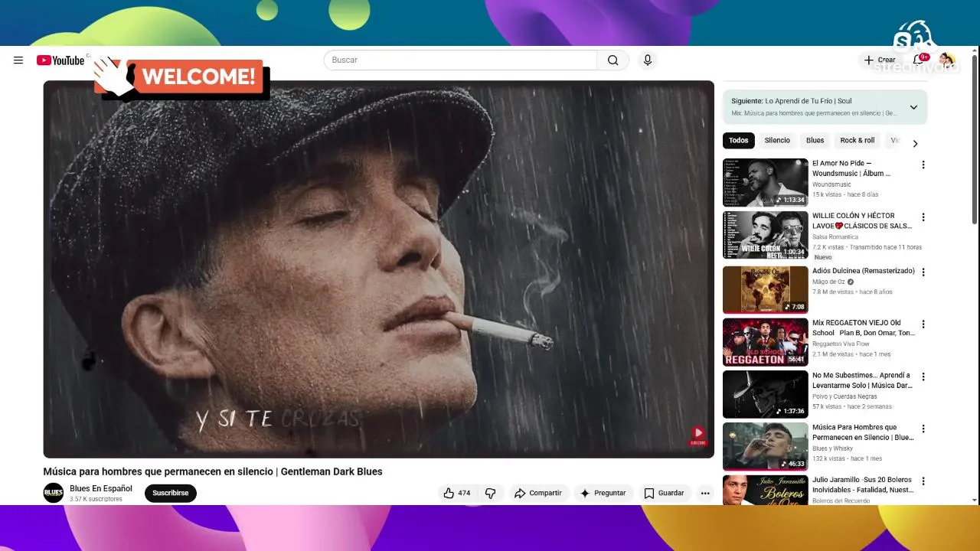Select the Blues filter chip

click(x=815, y=141)
